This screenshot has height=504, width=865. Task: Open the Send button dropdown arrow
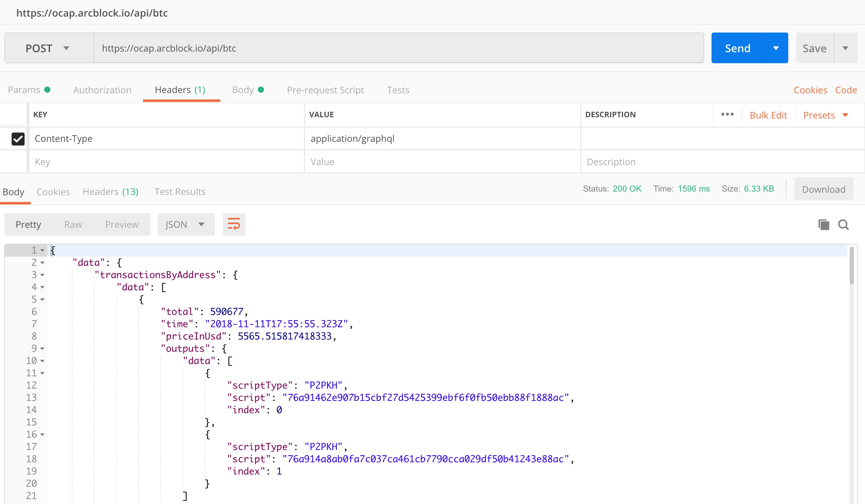coord(776,48)
